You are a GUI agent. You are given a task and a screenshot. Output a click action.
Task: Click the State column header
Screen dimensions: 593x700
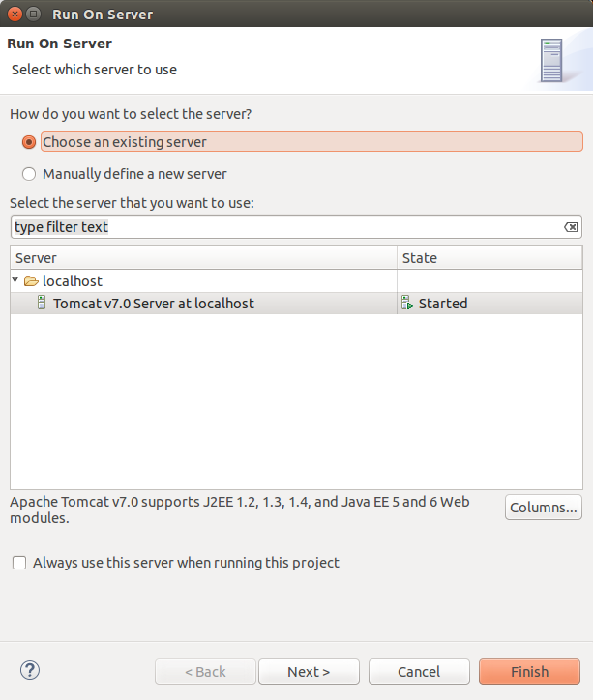489,257
